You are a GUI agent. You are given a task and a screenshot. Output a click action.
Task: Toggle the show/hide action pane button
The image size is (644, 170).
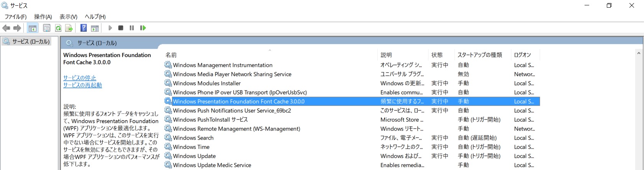coord(95,28)
